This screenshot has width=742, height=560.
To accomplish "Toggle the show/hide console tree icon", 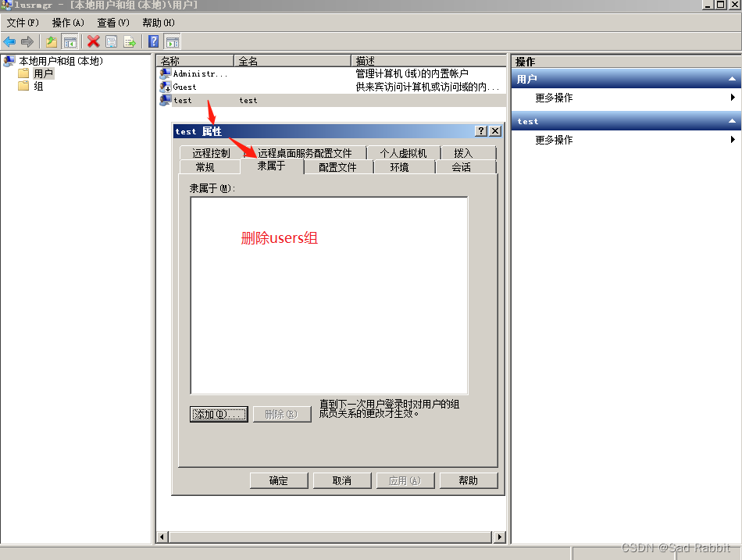I will [70, 42].
